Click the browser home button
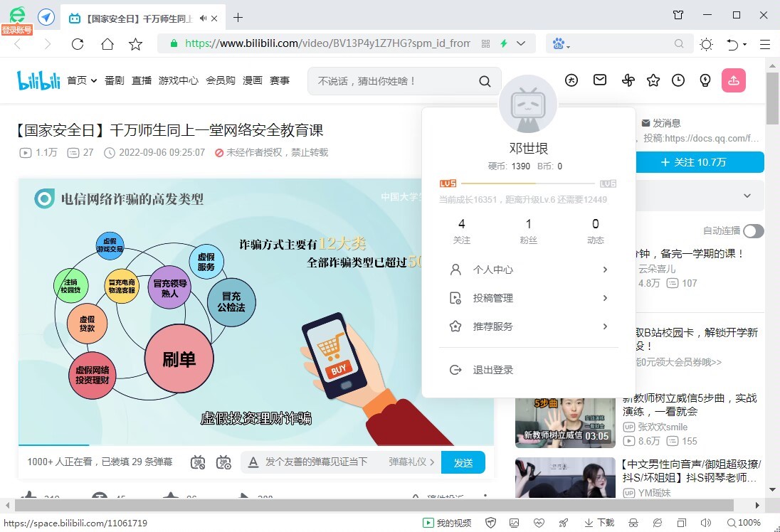 [x=107, y=44]
